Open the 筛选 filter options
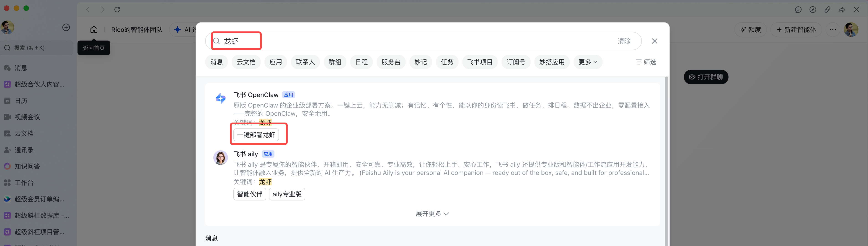The image size is (868, 246). click(x=646, y=62)
